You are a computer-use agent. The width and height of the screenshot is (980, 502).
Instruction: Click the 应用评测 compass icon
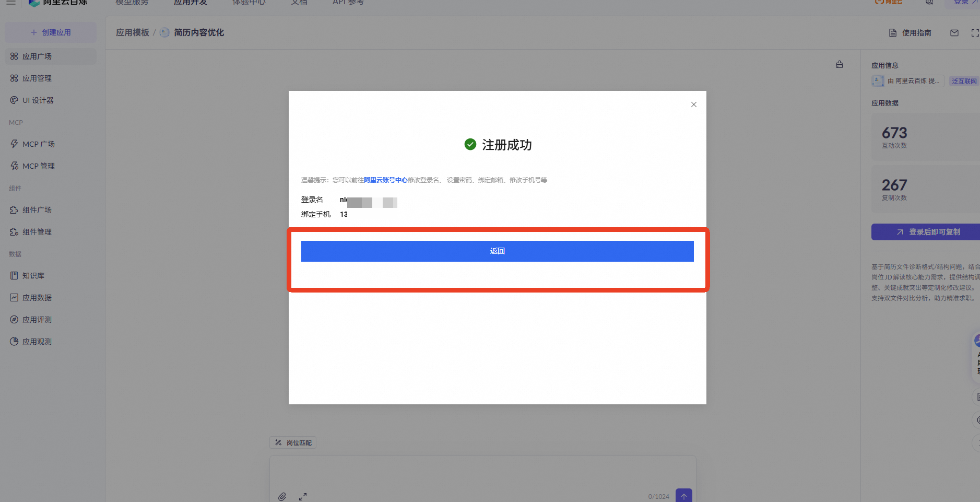14,320
